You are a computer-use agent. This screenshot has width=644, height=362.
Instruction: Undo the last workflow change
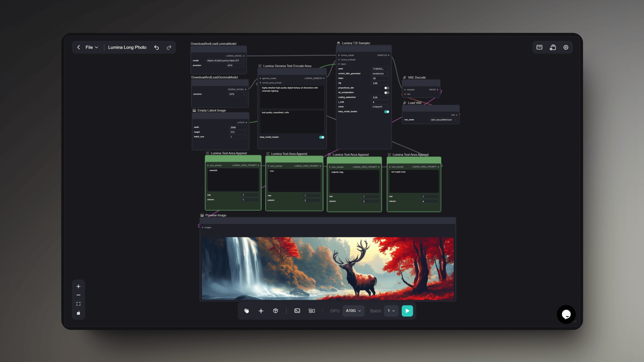tap(156, 47)
